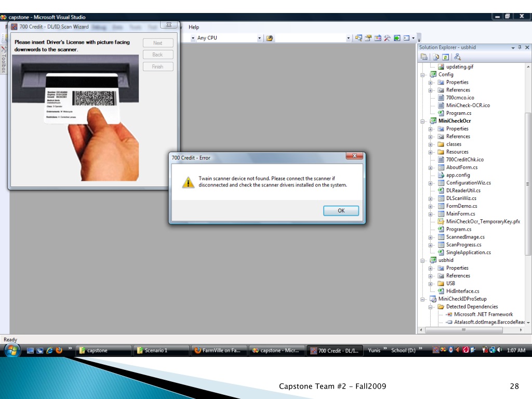Viewport: 532px width, 399px height.
Task: Click the Windows Start orb
Action: click(12, 350)
